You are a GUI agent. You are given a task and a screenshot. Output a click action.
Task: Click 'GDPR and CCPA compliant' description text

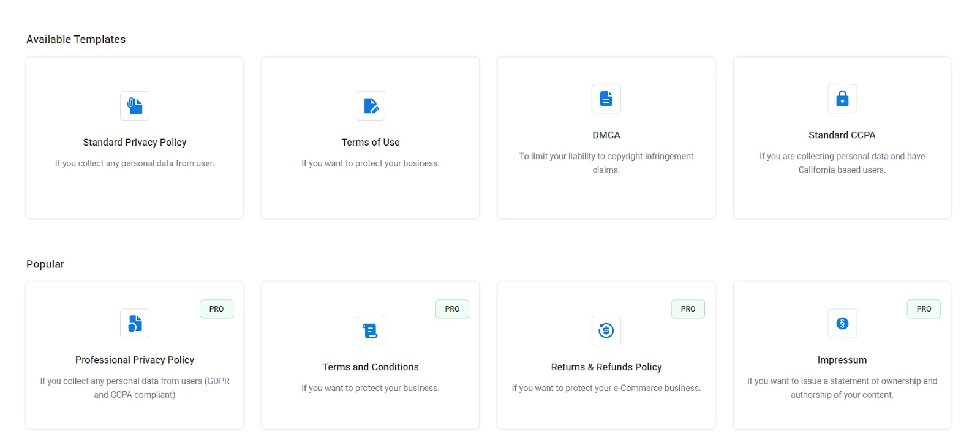[x=135, y=388]
